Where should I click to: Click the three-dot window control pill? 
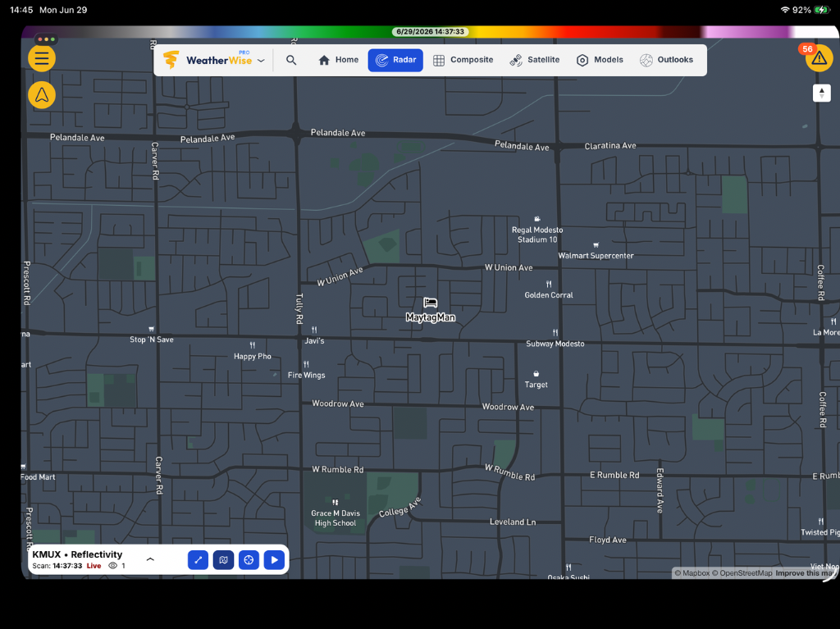pyautogui.click(x=46, y=39)
